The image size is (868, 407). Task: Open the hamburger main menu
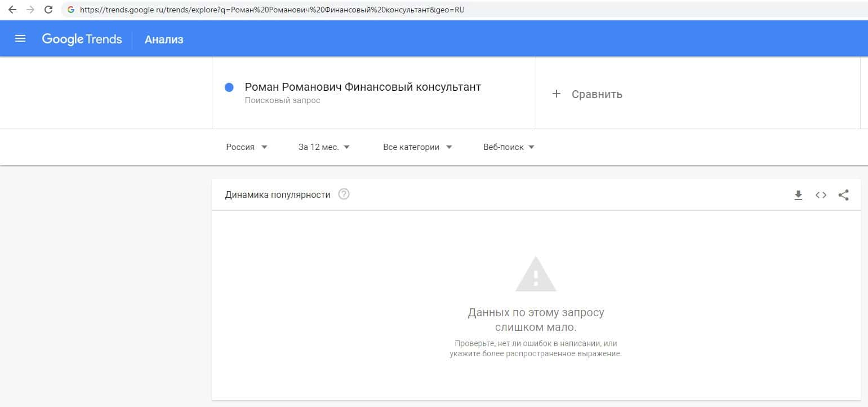click(20, 39)
